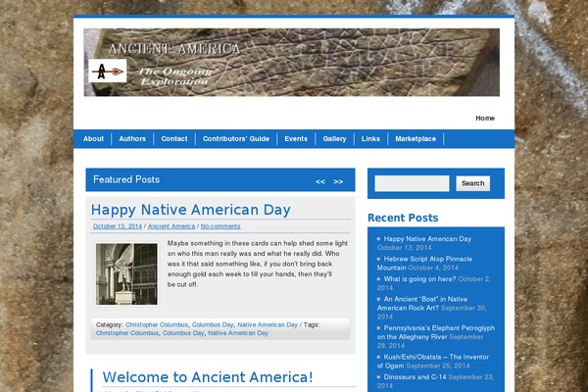
Task: Open the Contact menu item
Action: coord(174,139)
